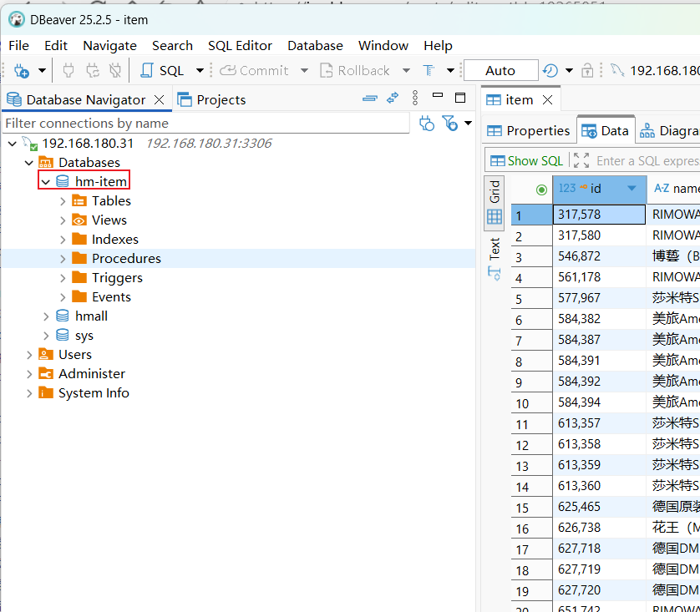Open the SQL Editor menu
This screenshot has width=700, height=612.
(x=241, y=45)
